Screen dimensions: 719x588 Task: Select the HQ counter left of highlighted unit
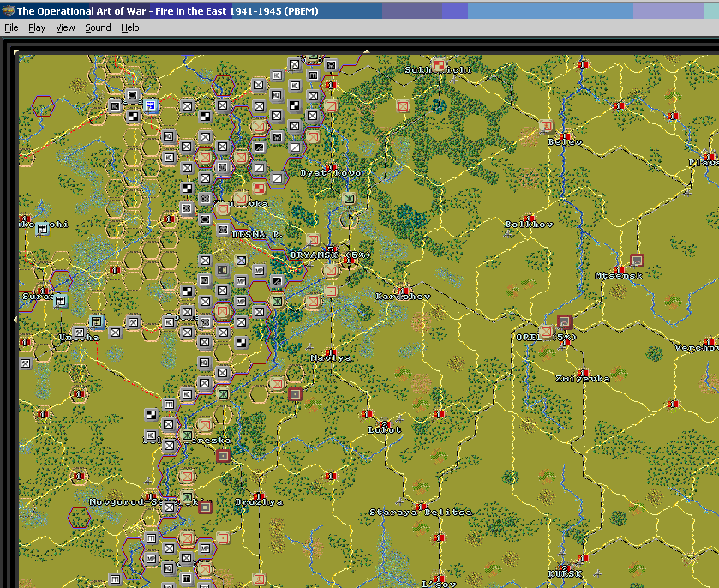click(115, 106)
